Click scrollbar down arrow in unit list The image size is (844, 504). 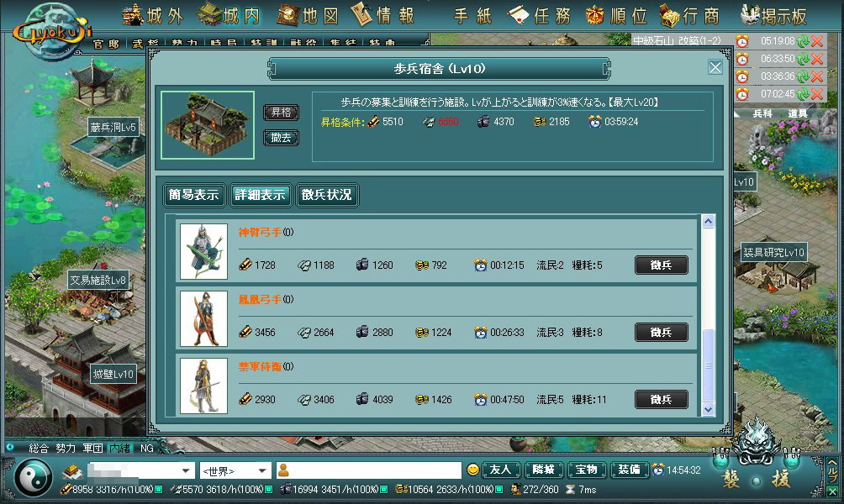(x=708, y=409)
